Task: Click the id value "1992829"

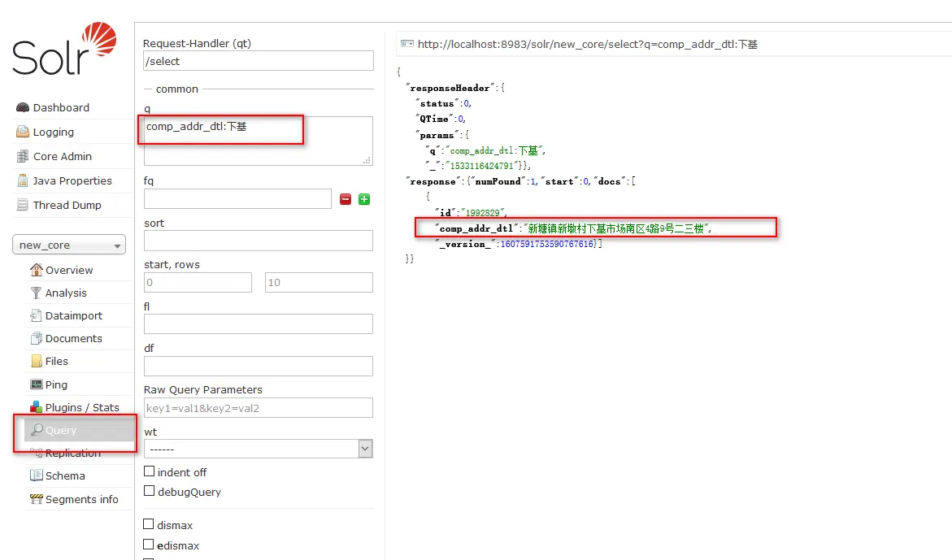Action: tap(484, 212)
